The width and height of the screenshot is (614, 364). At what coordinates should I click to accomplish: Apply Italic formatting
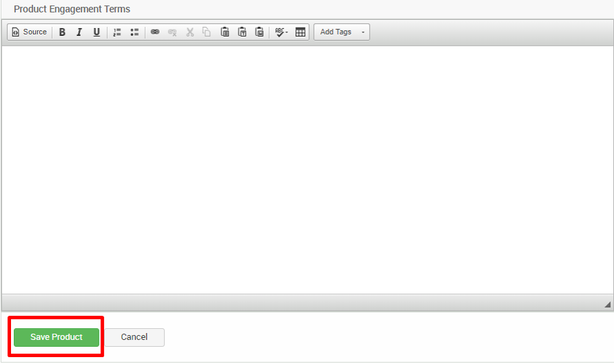coord(79,32)
